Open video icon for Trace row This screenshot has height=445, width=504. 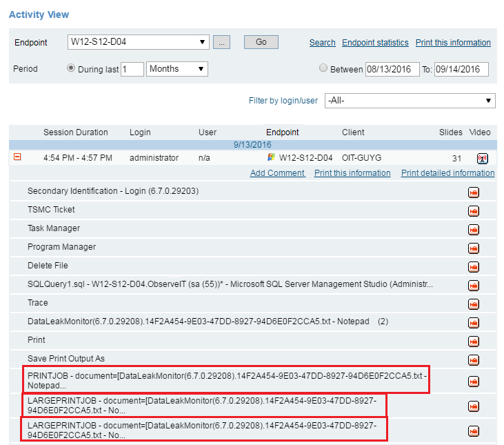[474, 304]
